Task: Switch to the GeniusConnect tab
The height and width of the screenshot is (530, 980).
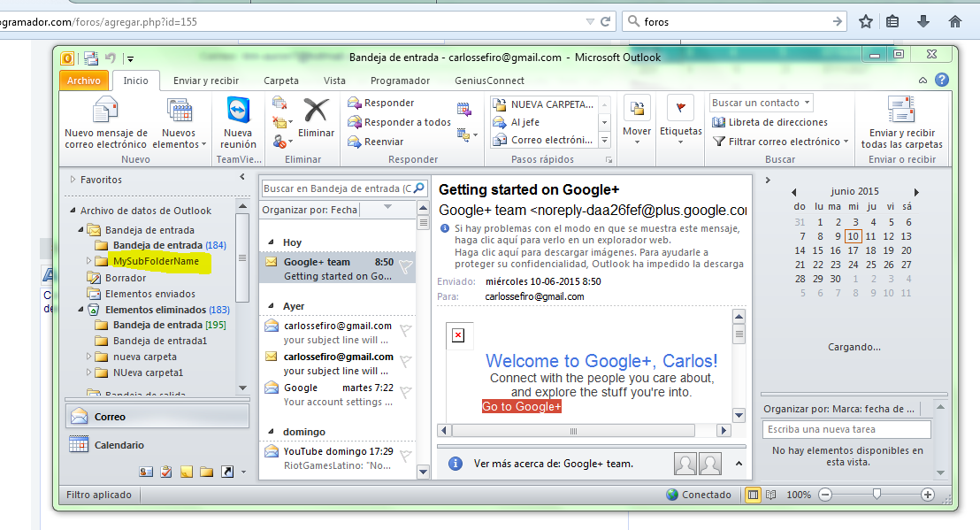Action: (489, 81)
